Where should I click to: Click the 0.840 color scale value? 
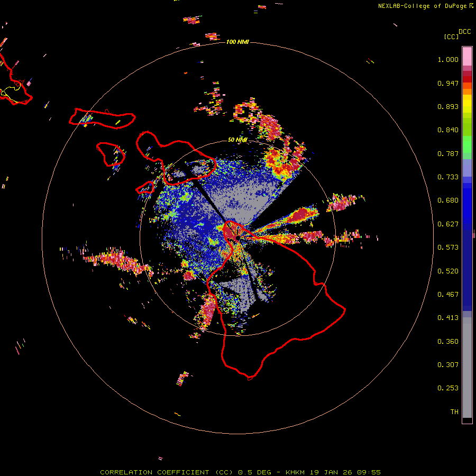448,130
